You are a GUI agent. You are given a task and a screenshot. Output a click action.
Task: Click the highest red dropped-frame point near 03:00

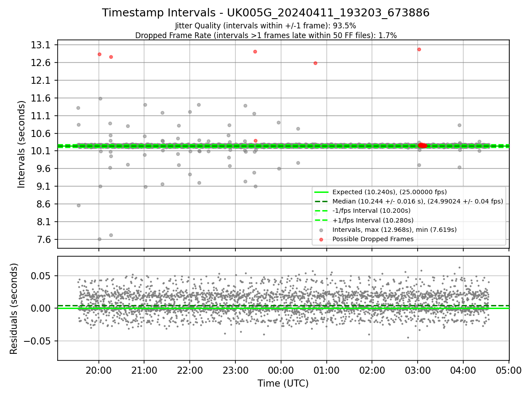[x=419, y=49]
